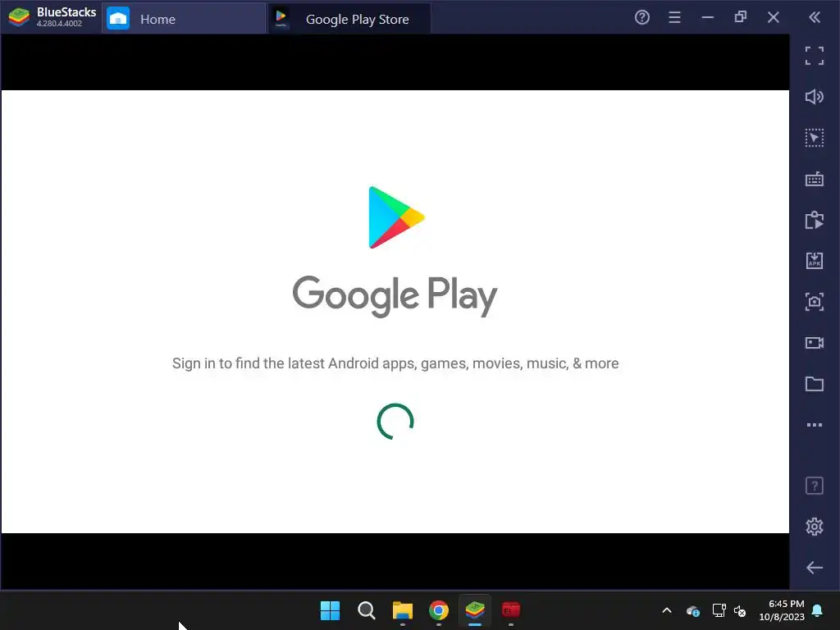Launch Google Chrome from the taskbar

pos(439,610)
